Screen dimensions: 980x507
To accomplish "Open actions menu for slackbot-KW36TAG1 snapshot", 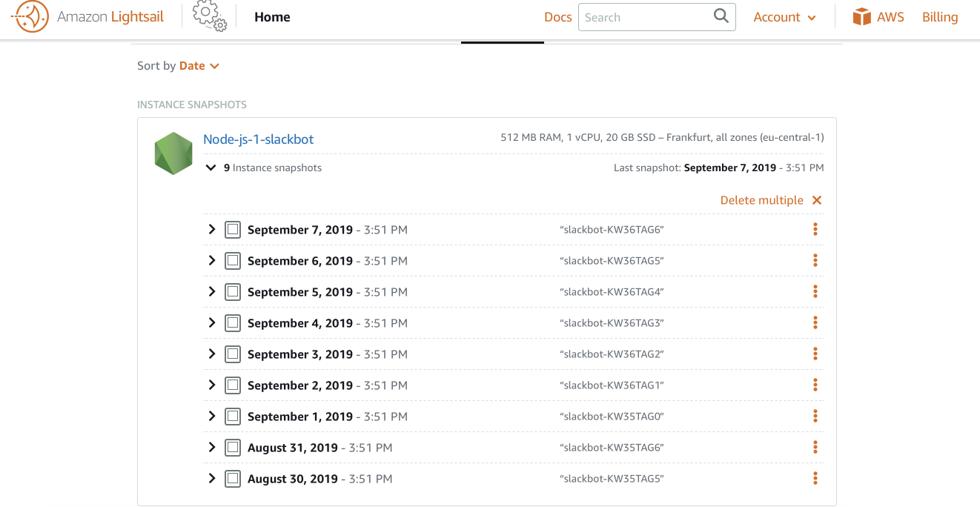I will click(x=815, y=385).
